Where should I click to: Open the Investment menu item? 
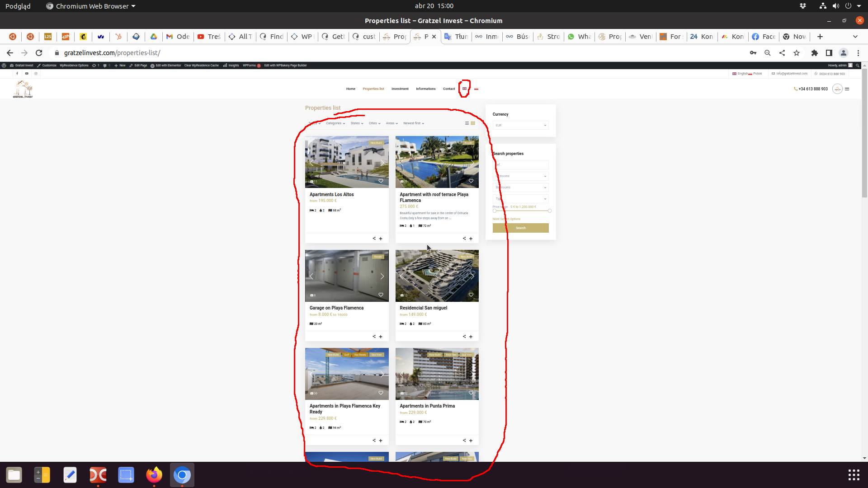[x=400, y=89]
